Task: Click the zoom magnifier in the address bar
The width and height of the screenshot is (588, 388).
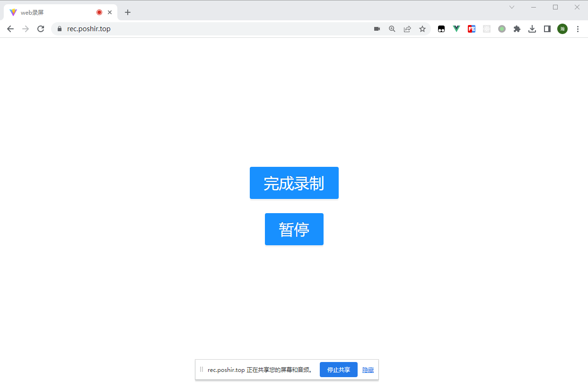Action: click(392, 29)
